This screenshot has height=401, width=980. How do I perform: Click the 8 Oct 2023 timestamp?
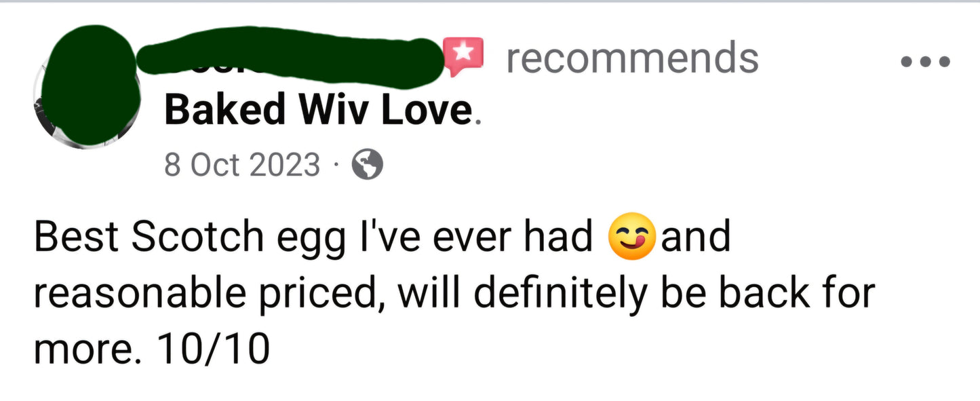[241, 165]
